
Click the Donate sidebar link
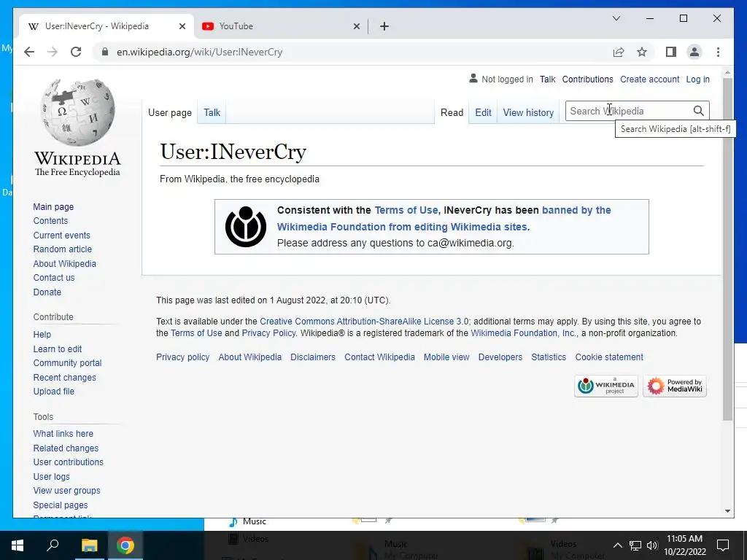pyautogui.click(x=47, y=292)
